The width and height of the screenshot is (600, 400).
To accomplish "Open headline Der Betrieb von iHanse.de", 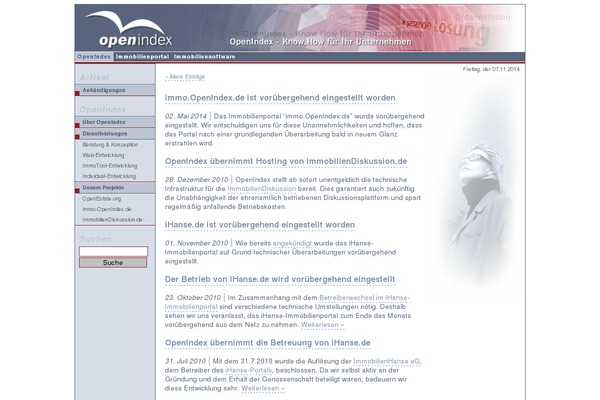I will pos(280,279).
